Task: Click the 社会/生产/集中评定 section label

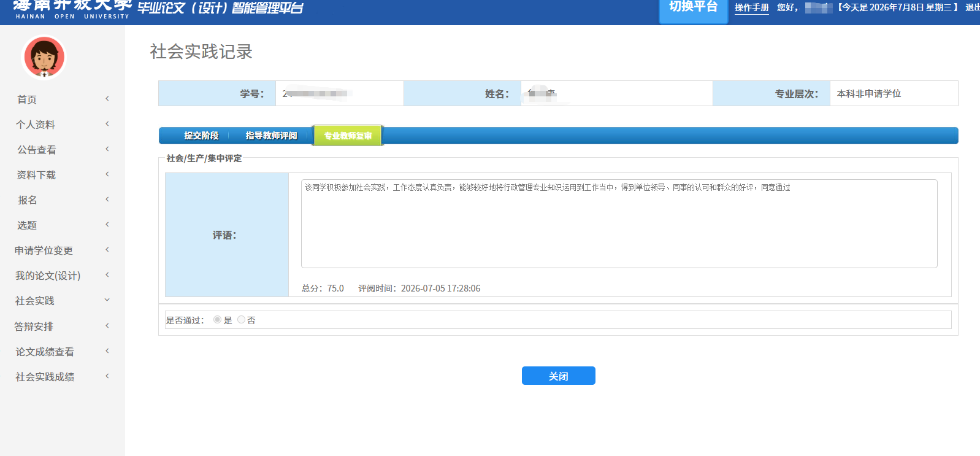Action: click(x=204, y=158)
